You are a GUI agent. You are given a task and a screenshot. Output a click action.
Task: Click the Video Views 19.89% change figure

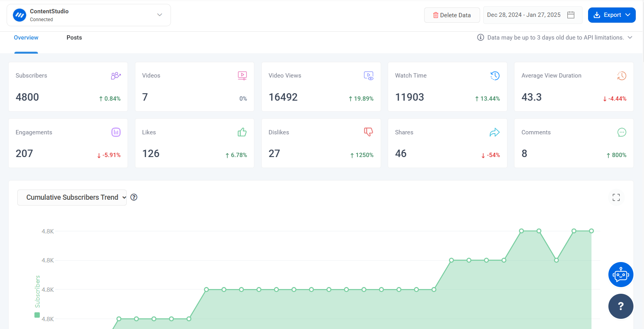point(361,99)
